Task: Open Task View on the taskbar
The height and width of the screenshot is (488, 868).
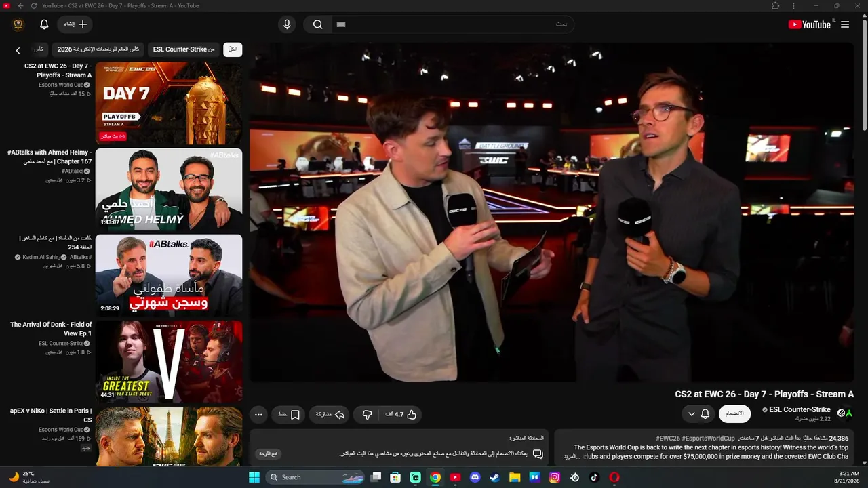Action: pyautogui.click(x=376, y=477)
